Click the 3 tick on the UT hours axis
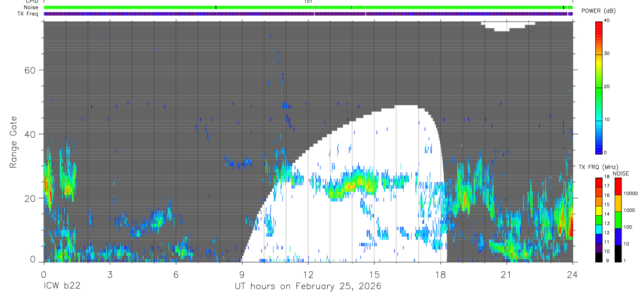This screenshot has width=644, height=297. tap(110, 273)
